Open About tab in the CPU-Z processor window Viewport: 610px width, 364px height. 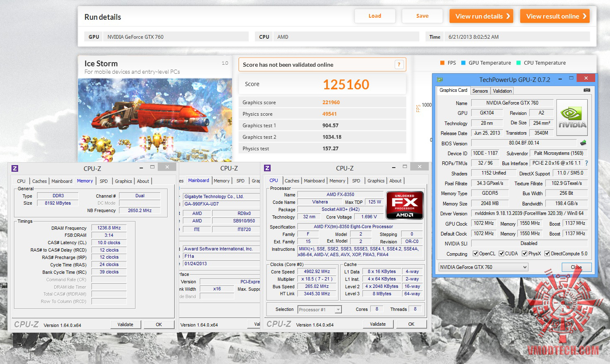[x=395, y=181]
